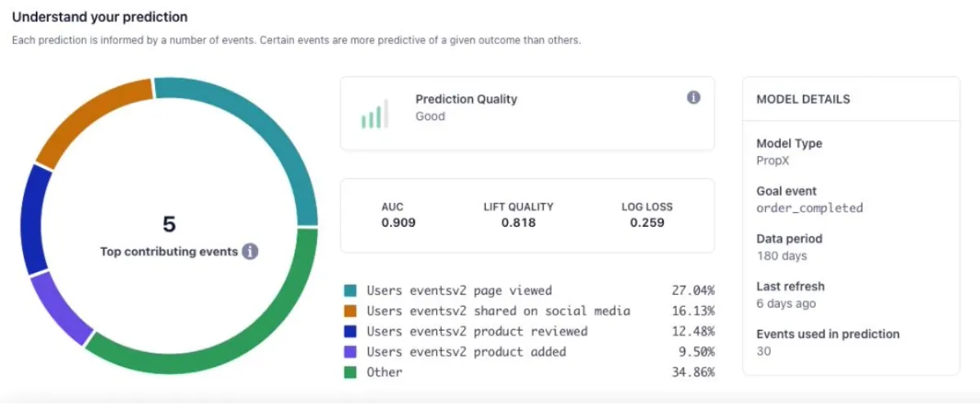Click the teal page viewed legend swatch
This screenshot has width=980, height=404.
(x=350, y=291)
